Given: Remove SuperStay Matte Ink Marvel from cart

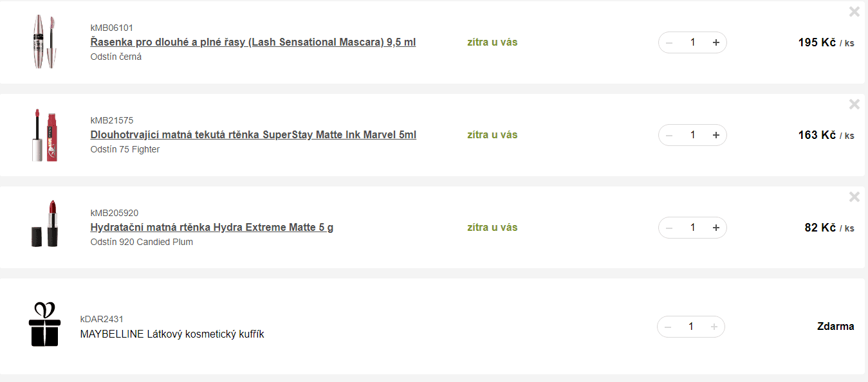Looking at the screenshot, I should pos(854,104).
